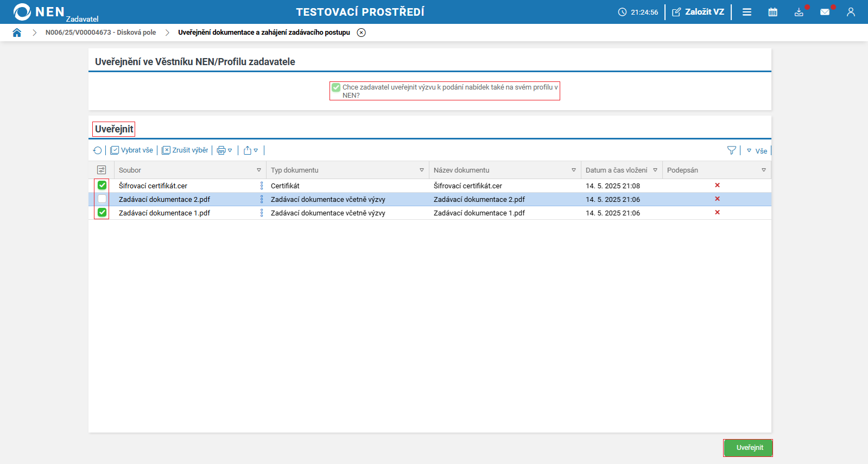
Task: Click the red unsigned mark for Zadávací dokumentace 1.pdf
Action: point(717,212)
